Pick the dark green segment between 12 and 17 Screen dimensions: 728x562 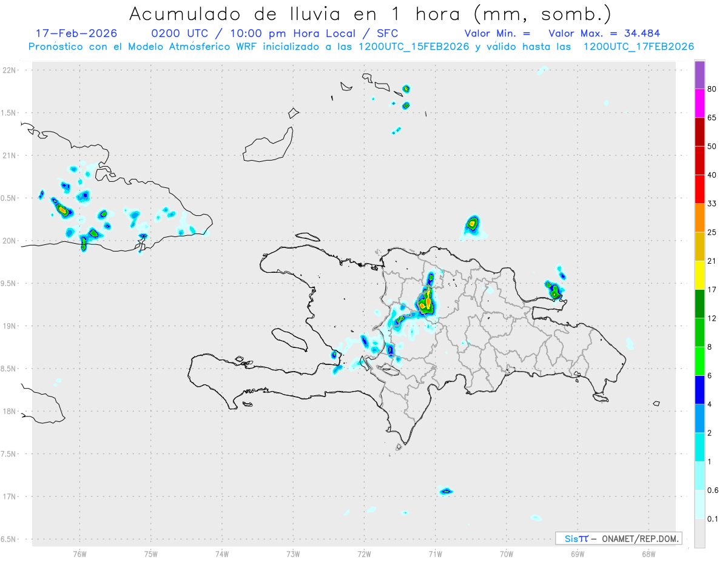699,304
